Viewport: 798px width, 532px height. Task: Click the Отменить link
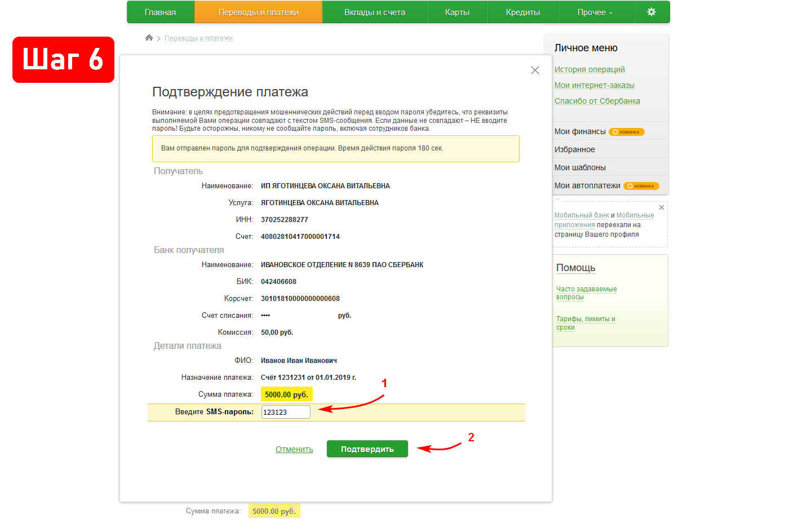point(294,449)
